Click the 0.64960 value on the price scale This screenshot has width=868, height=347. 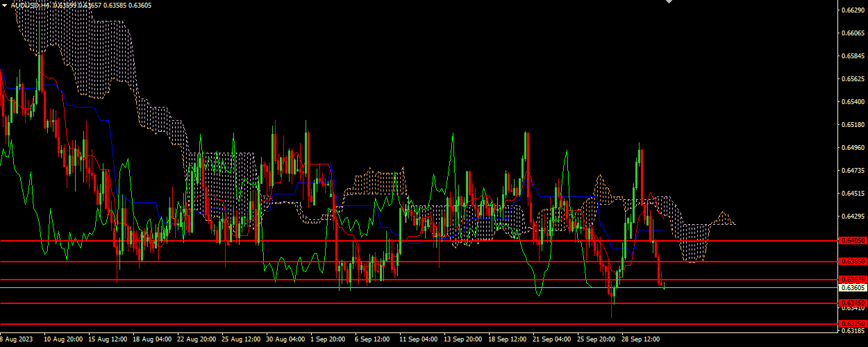[x=852, y=148]
